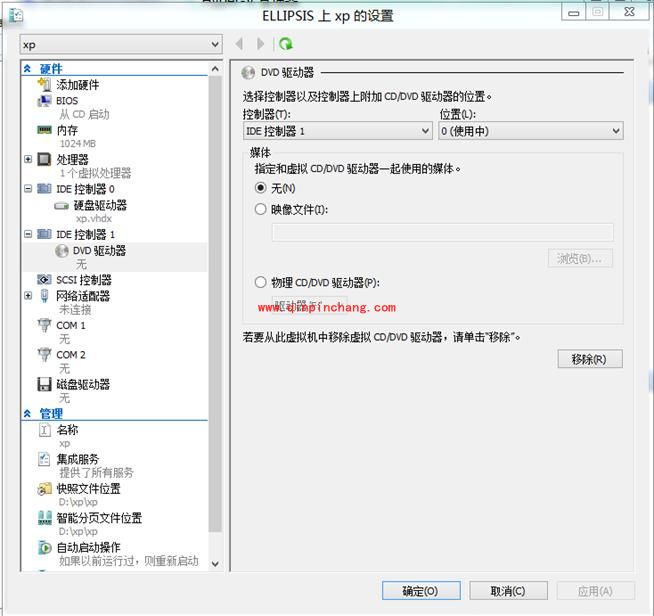654x616 pixels.
Task: Click '1 个虚拟处理器' text under processor
Action: [95, 173]
